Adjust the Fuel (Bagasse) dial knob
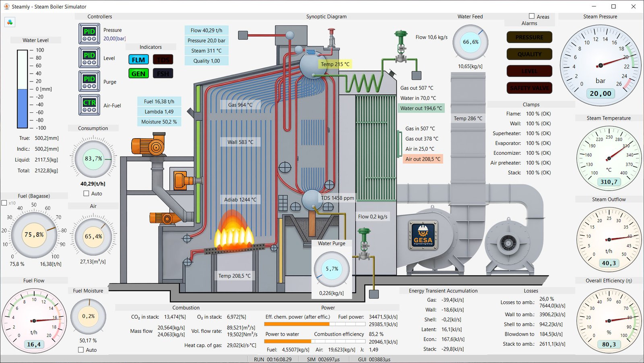The height and width of the screenshot is (363, 644). click(x=34, y=235)
